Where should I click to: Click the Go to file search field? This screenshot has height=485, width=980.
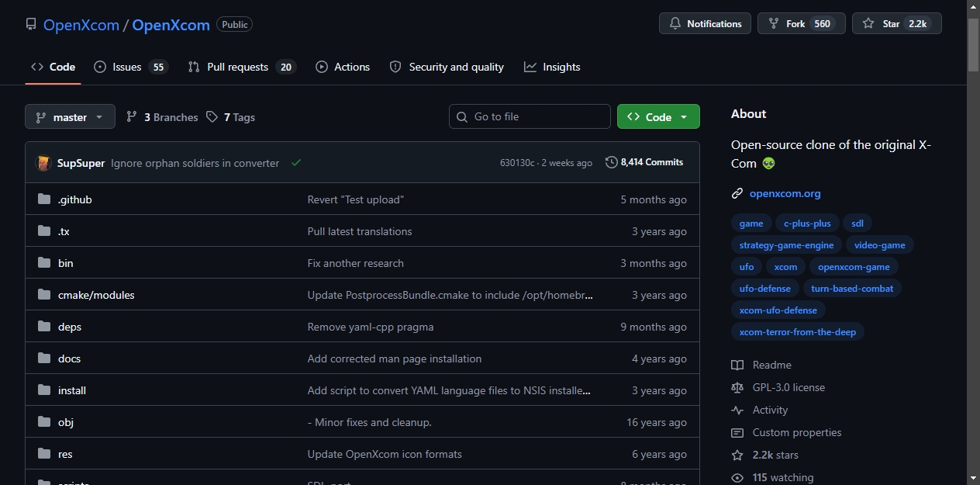[x=530, y=116]
